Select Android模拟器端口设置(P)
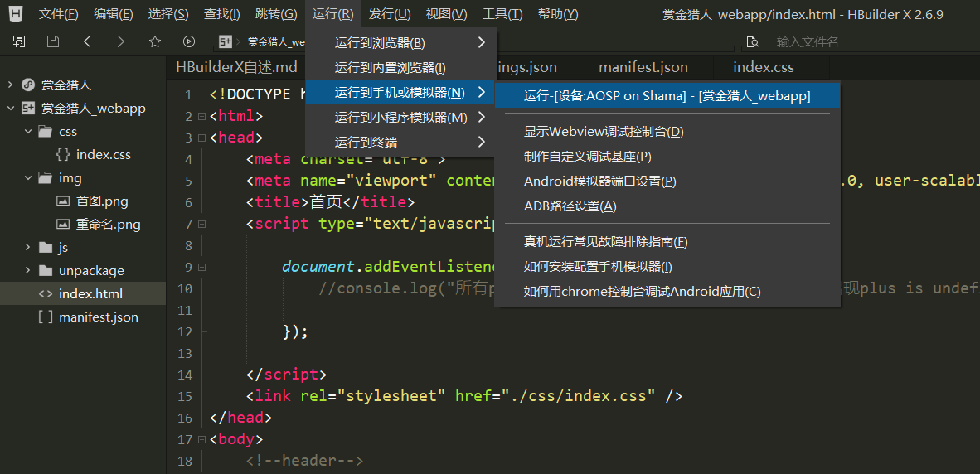 pos(667,181)
